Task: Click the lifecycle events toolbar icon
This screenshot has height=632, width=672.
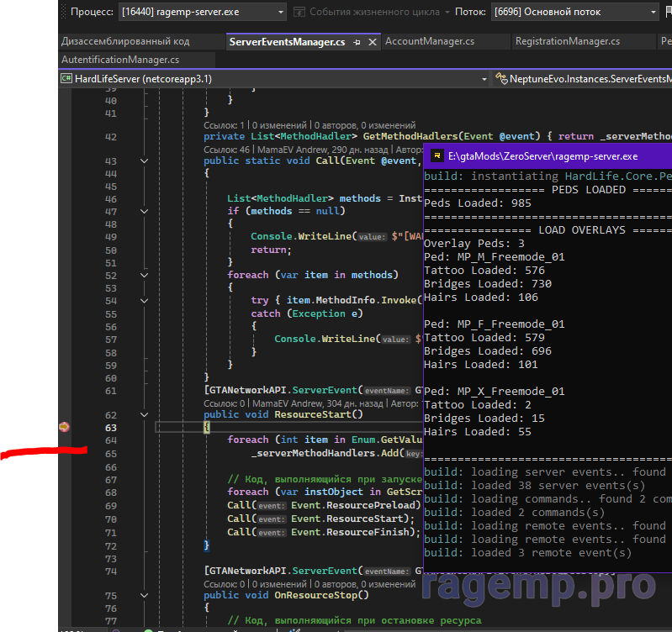Action: (x=302, y=13)
